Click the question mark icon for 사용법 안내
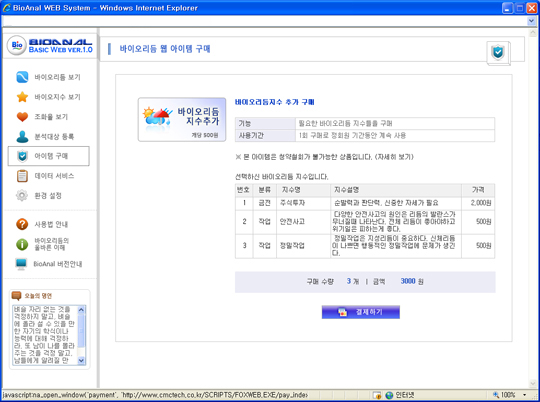 tap(22, 224)
